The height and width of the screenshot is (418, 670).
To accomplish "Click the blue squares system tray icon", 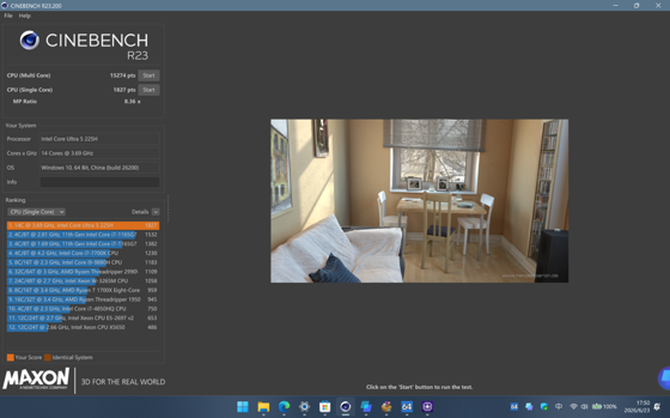I will (x=529, y=406).
